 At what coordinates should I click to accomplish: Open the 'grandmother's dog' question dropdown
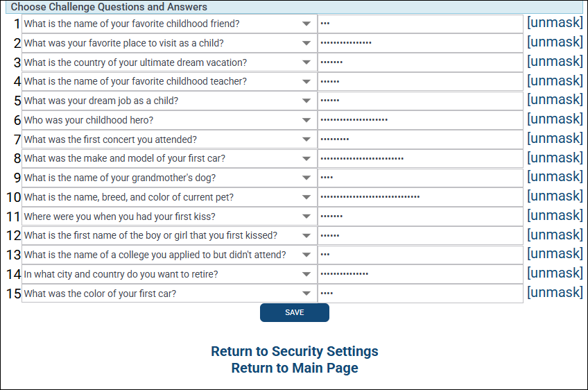(x=169, y=178)
